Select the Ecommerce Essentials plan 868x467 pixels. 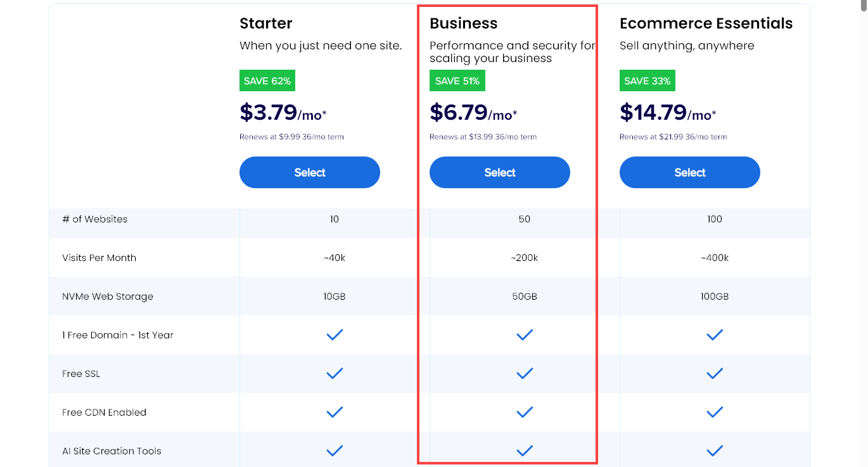click(689, 172)
